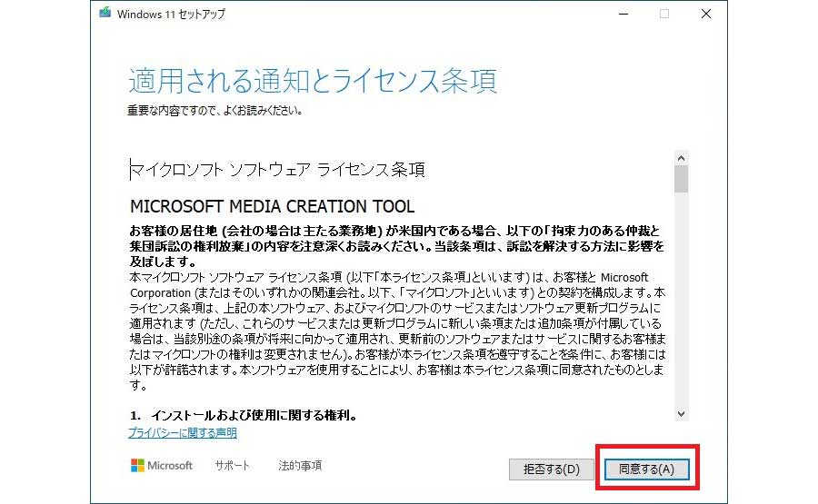Screen dimensions: 818x504
Task: Click the Windows 11 setup title bar icon
Action: tap(105, 14)
